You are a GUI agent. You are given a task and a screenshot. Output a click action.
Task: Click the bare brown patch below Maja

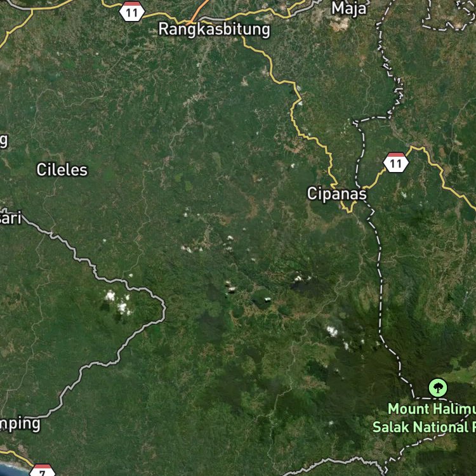[x=340, y=24]
